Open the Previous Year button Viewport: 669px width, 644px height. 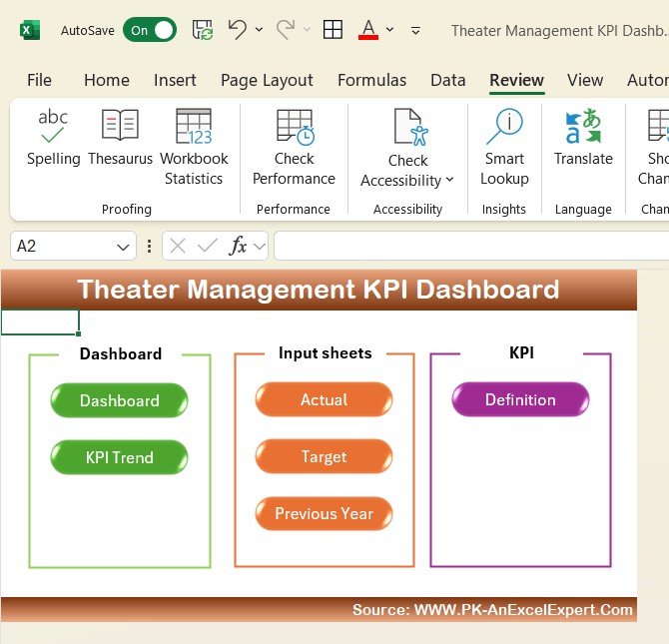[324, 513]
